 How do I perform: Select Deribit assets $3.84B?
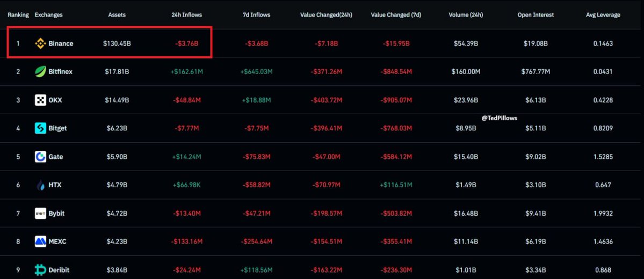pyautogui.click(x=117, y=270)
